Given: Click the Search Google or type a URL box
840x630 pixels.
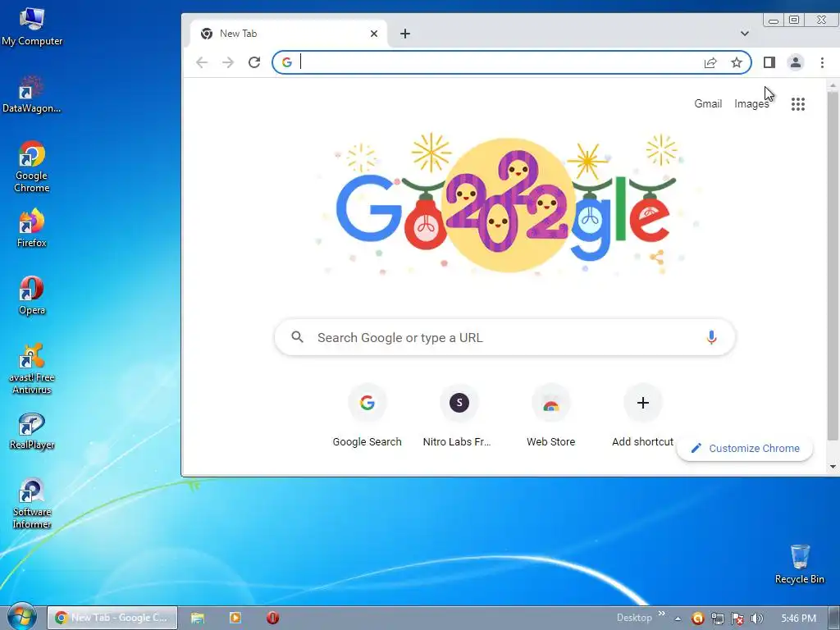Looking at the screenshot, I should [504, 337].
